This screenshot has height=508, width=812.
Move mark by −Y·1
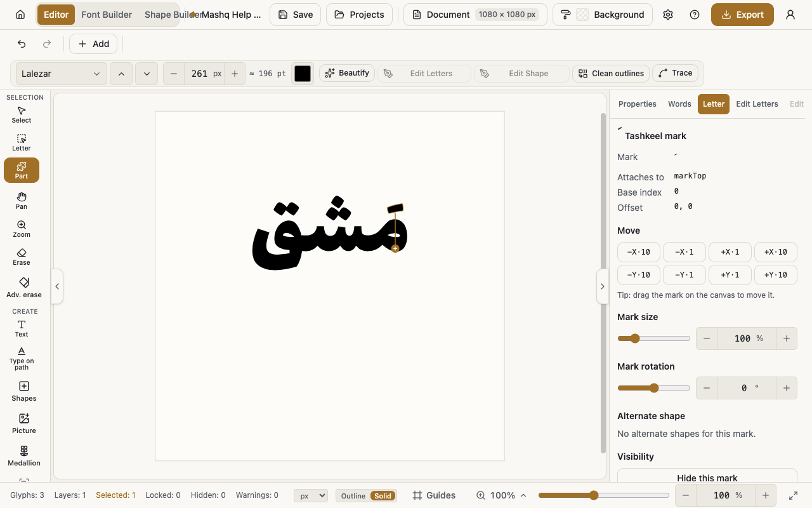(x=684, y=275)
